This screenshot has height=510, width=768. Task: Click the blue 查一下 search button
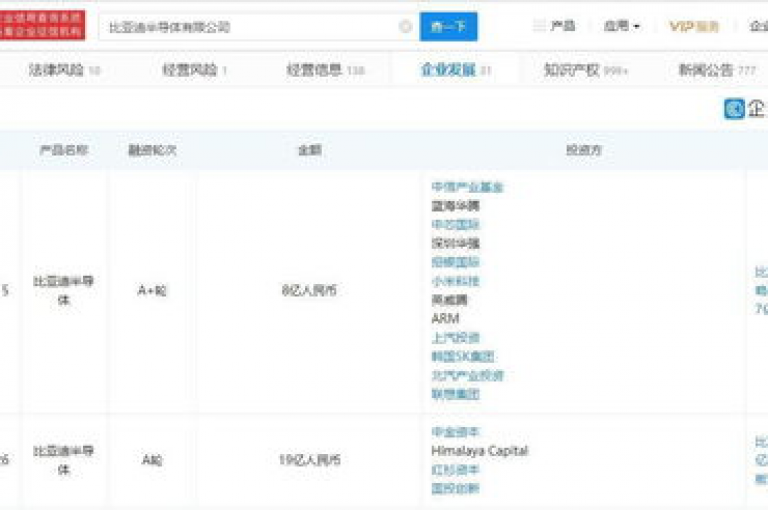448,26
